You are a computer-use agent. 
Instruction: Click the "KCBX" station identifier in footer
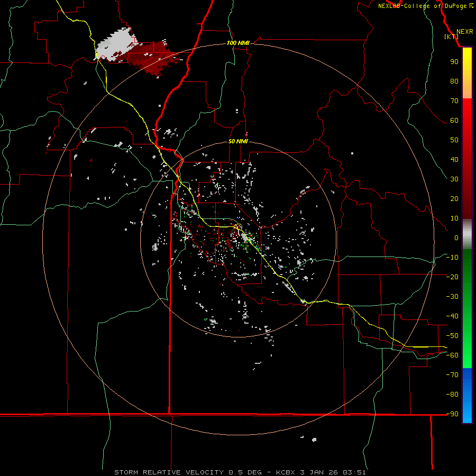coord(286,472)
